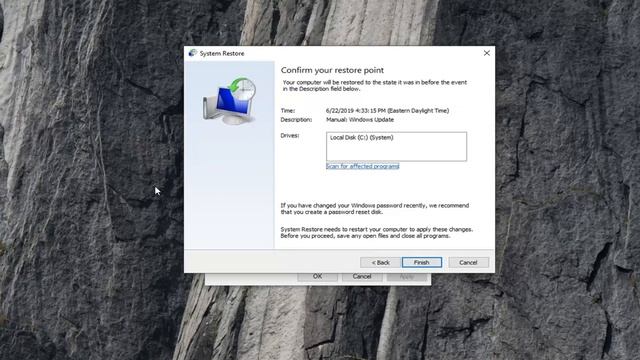Image resolution: width=640 pixels, height=360 pixels.
Task: Click Cancel in the background window
Action: [x=362, y=277]
